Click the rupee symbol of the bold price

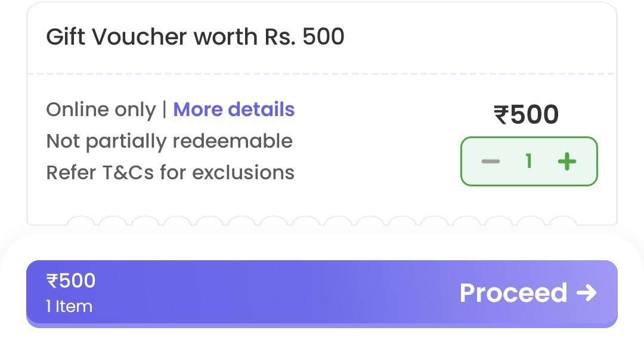pyautogui.click(x=501, y=115)
